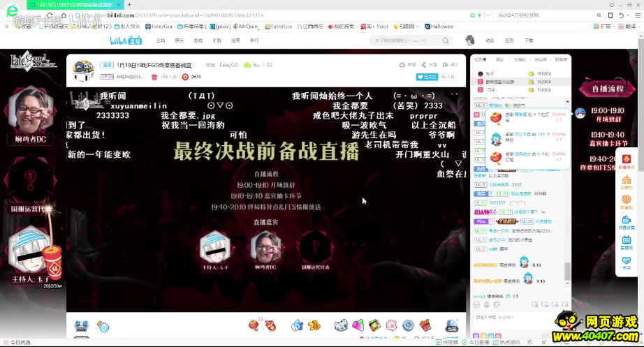Click the browser undo arrow icon

tap(622, 15)
